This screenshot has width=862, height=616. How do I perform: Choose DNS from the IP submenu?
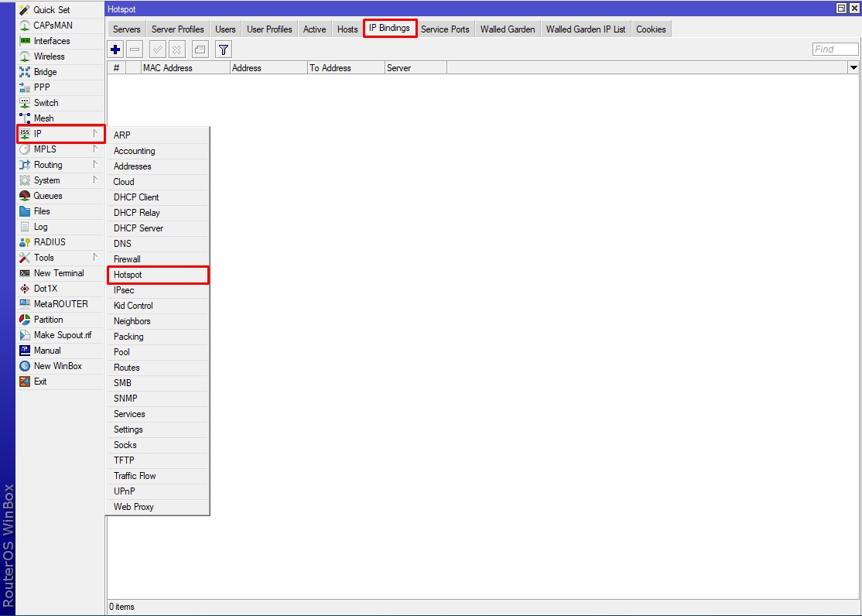[x=157, y=243]
